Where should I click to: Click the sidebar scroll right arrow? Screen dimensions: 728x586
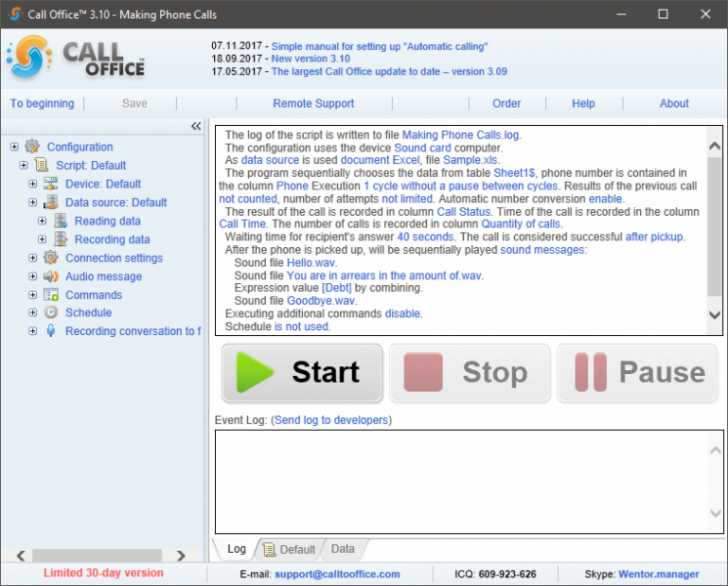pyautogui.click(x=181, y=556)
